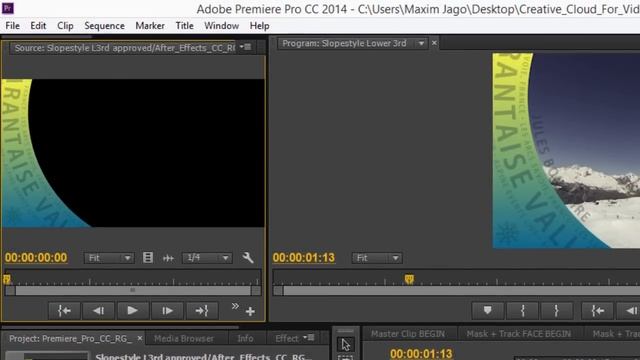Image resolution: width=640 pixels, height=360 pixels.
Task: Close the Program monitor sequence tab
Action: [434, 42]
